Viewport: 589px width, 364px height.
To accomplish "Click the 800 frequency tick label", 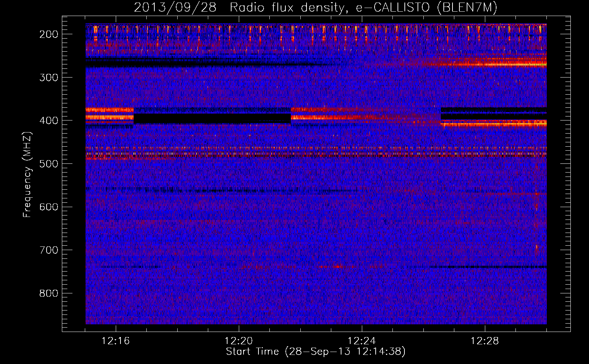I will (x=48, y=293).
